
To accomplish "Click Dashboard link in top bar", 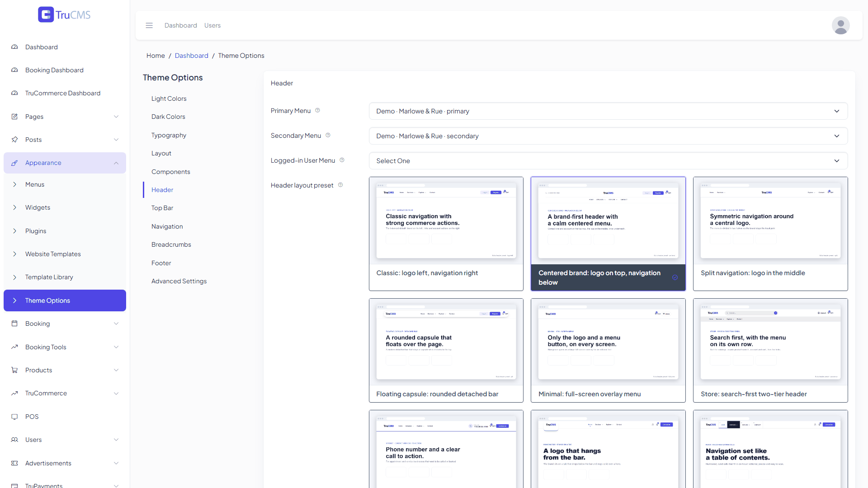I will (x=181, y=25).
